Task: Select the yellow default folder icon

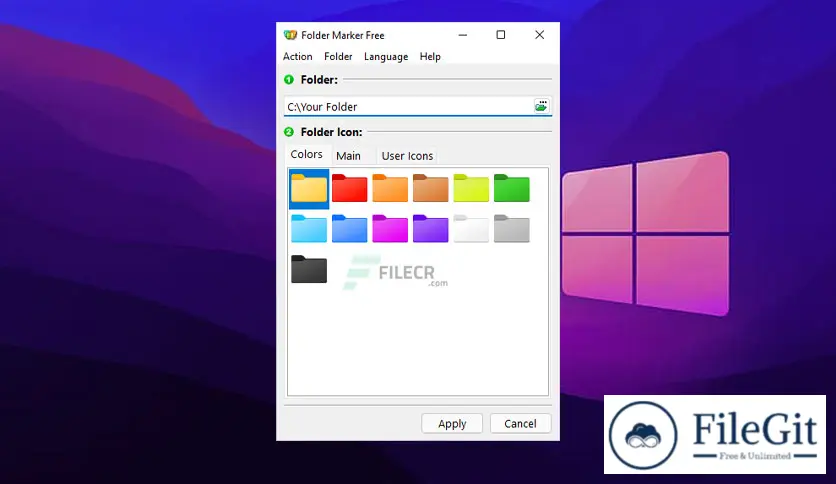Action: (x=309, y=188)
